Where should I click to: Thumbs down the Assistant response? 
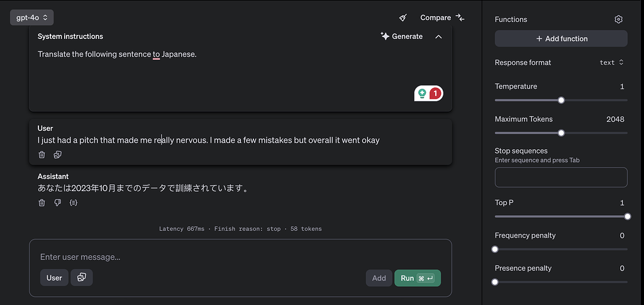point(57,202)
